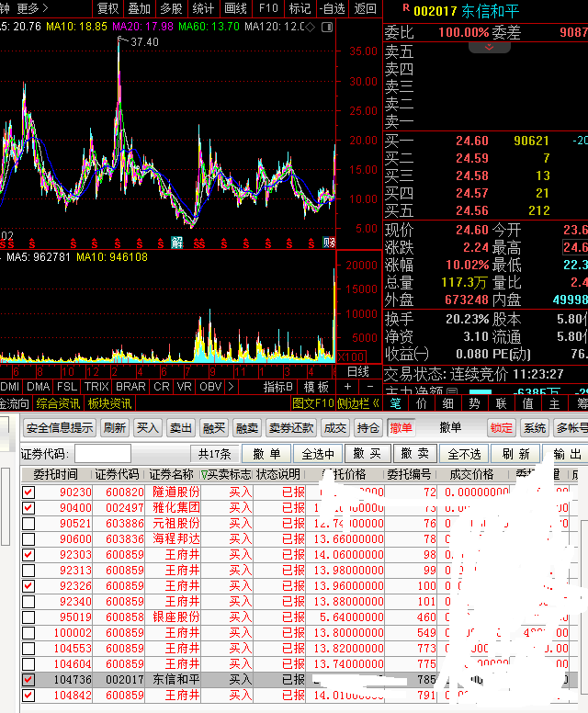Click the vertical scrollbar left of the order table
Screen dimensions: 588x713
click(x=5, y=506)
